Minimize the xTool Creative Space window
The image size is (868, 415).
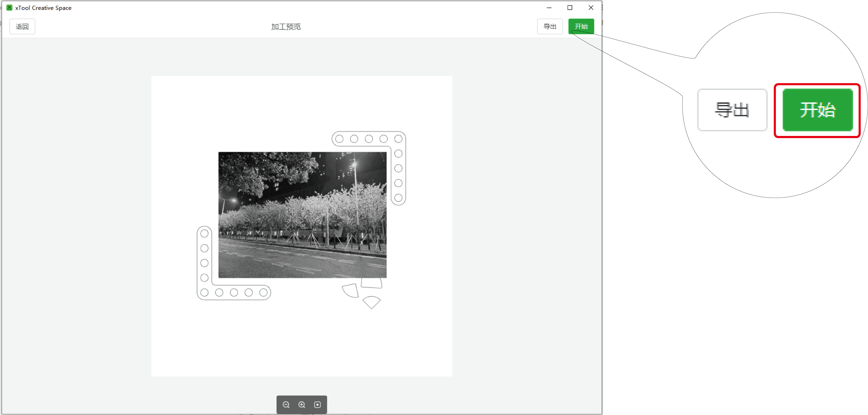coord(549,7)
